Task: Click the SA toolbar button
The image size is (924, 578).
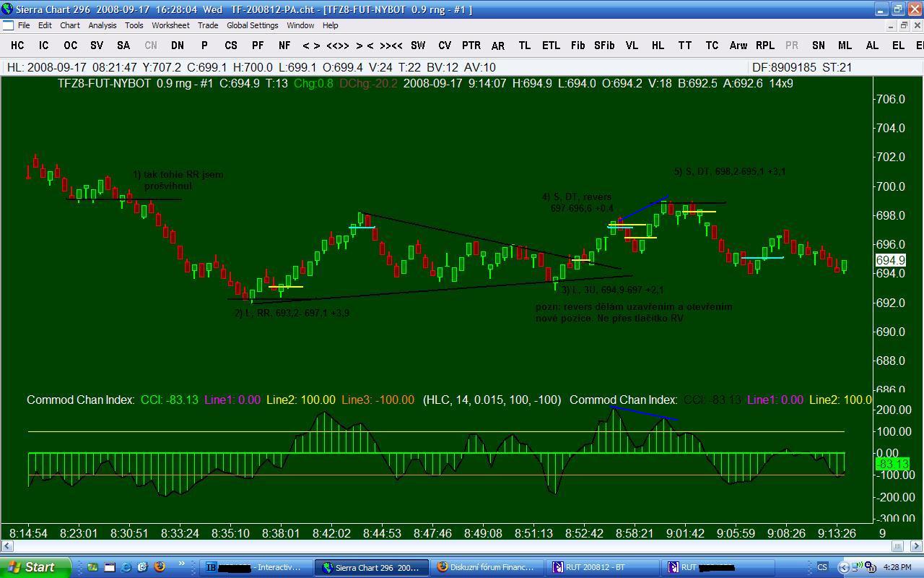Action: click(x=123, y=45)
